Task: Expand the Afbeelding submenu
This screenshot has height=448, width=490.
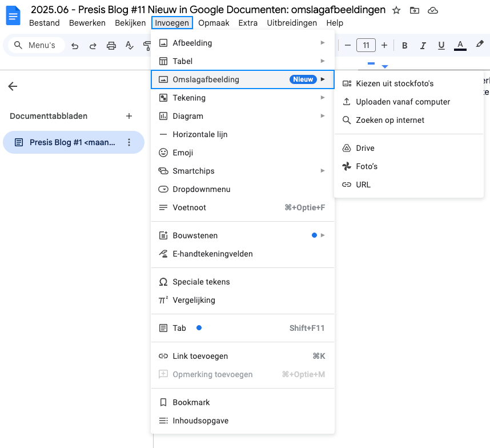Action: [192, 43]
